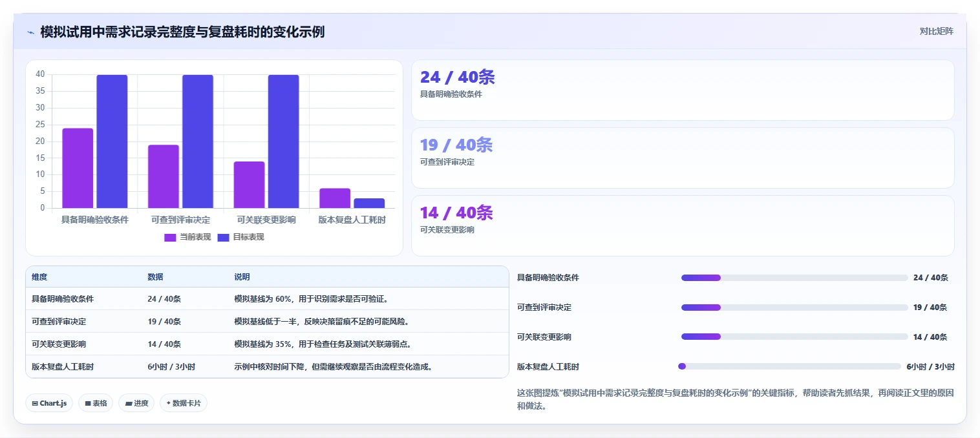Click the 示例中核对时间下降 description cell
Image resolution: width=980 pixels, height=438 pixels.
[x=333, y=366]
